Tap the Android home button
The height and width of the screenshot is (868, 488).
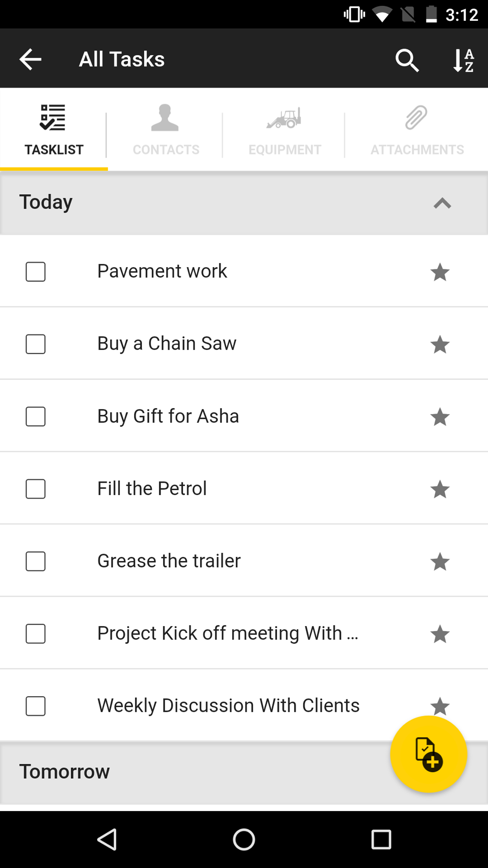coord(244,839)
